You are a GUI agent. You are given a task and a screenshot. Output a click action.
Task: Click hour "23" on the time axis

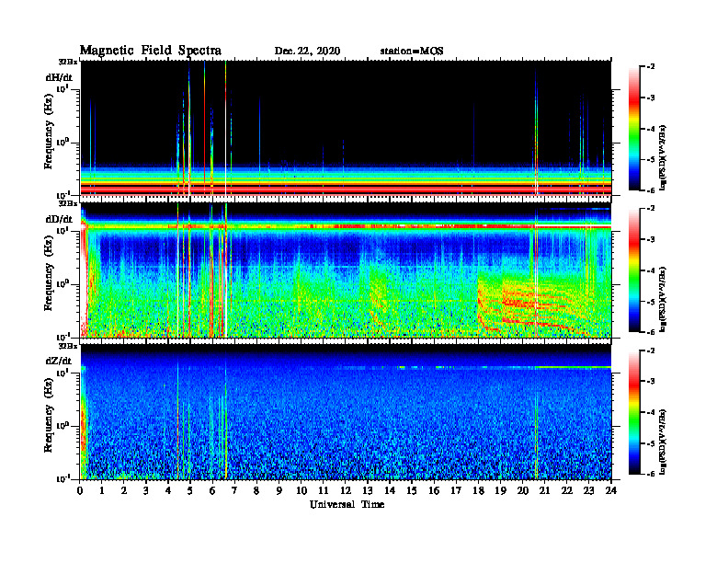pyautogui.click(x=589, y=491)
